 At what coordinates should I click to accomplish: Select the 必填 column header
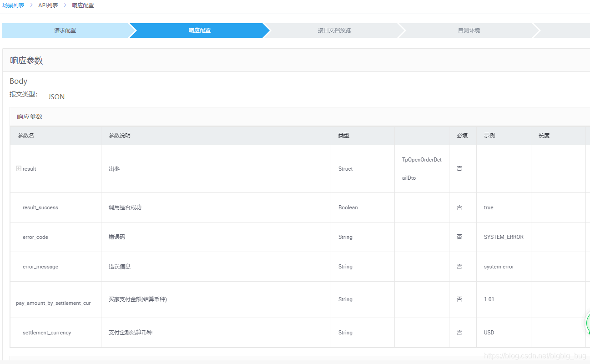click(462, 136)
